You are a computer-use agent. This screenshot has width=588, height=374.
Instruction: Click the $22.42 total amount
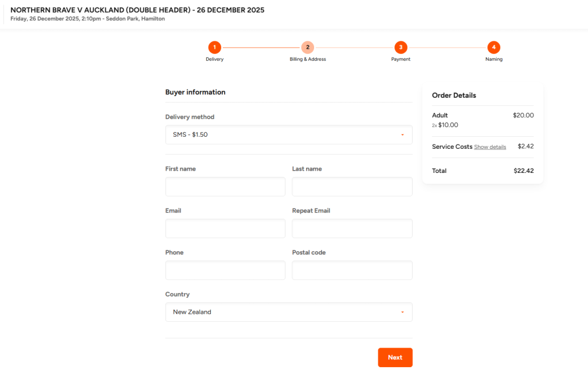[524, 171]
